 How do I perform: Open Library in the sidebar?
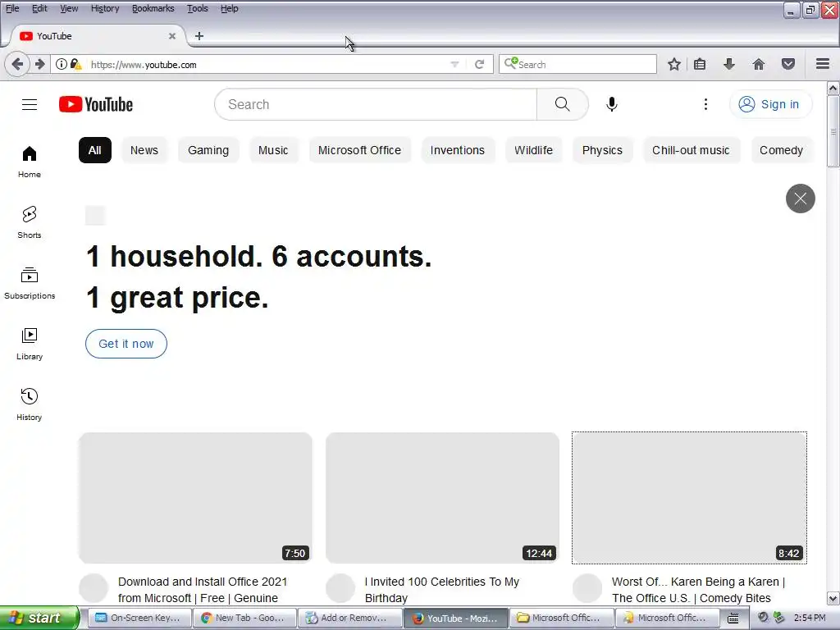pyautogui.click(x=30, y=344)
